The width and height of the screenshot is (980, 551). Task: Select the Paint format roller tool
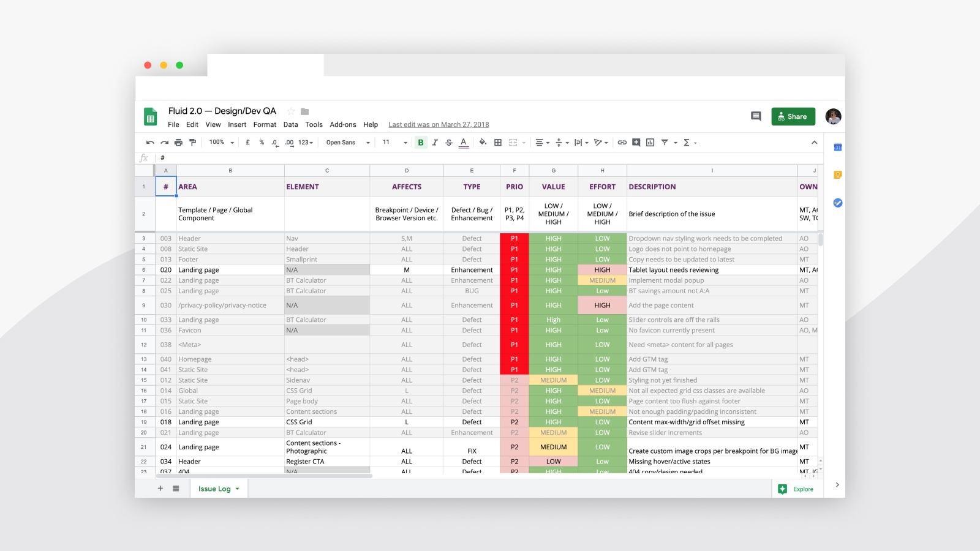(x=192, y=143)
